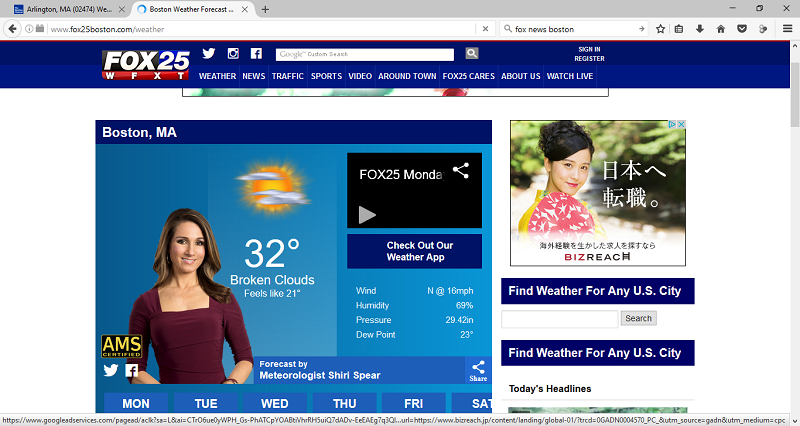Image resolution: width=800 pixels, height=426 pixels.
Task: Open the FOX25 CARES menu
Action: click(469, 76)
